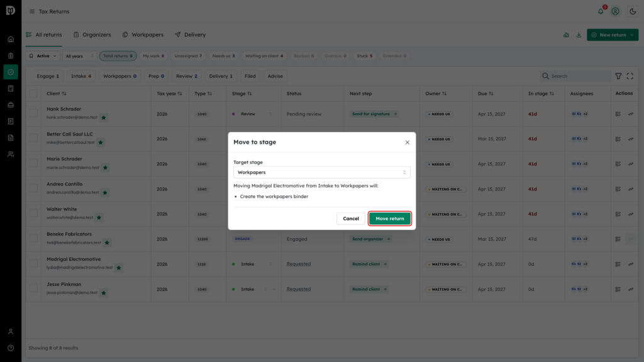
Task: Open the chart view icon in toolbar
Action: click(566, 35)
